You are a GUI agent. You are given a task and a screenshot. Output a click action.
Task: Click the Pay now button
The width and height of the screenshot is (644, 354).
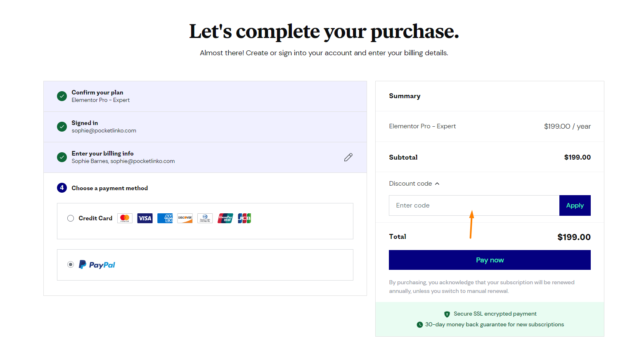tap(490, 260)
